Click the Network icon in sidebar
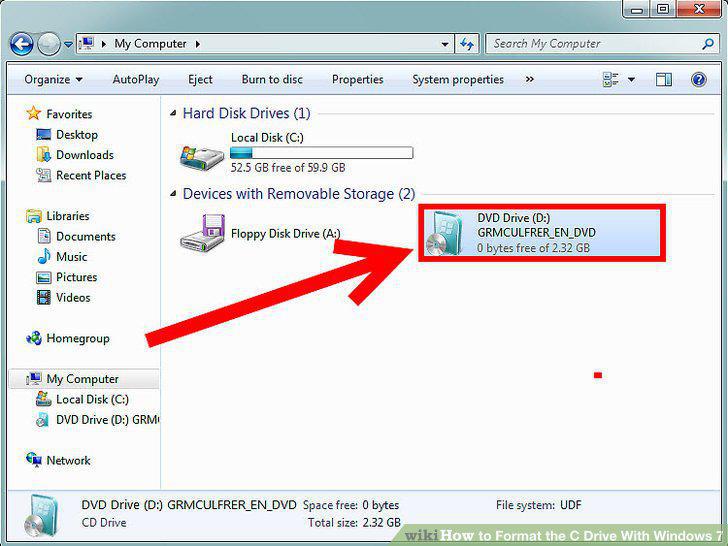Screen dimensions: 728x546 tap(34, 460)
